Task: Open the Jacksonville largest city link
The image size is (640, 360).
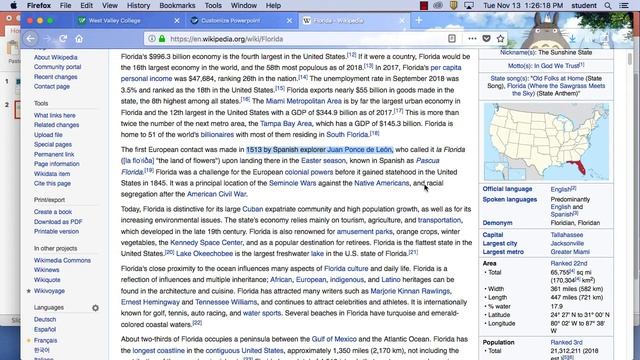Action: click(567, 243)
